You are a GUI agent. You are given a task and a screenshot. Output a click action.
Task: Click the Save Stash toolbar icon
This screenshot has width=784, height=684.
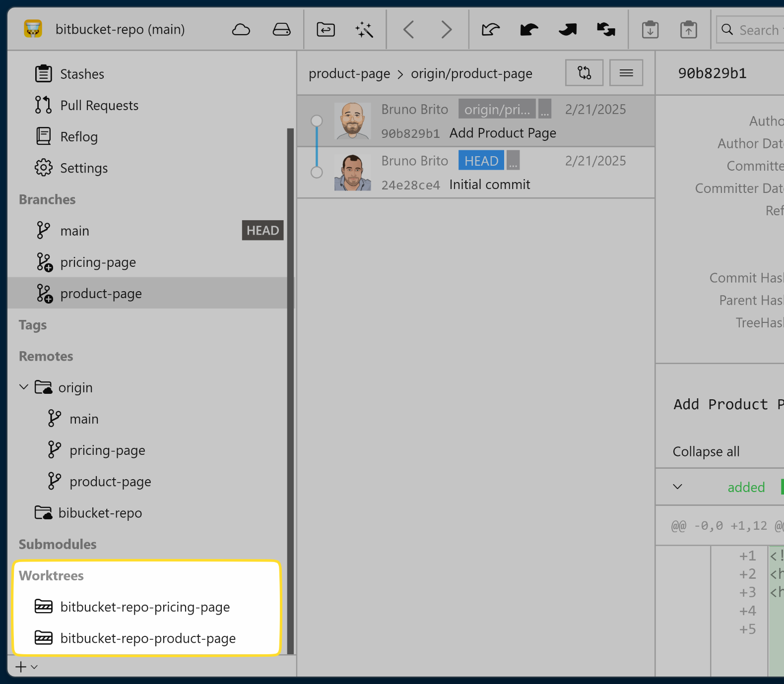point(650,30)
